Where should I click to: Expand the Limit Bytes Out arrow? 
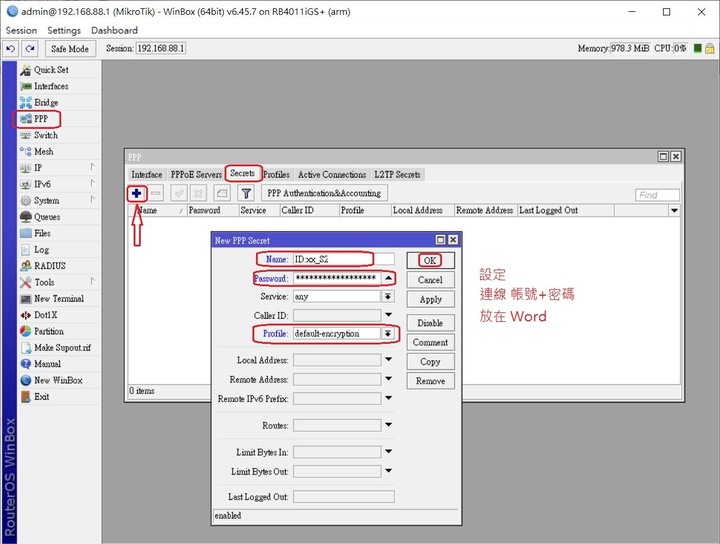tap(388, 471)
